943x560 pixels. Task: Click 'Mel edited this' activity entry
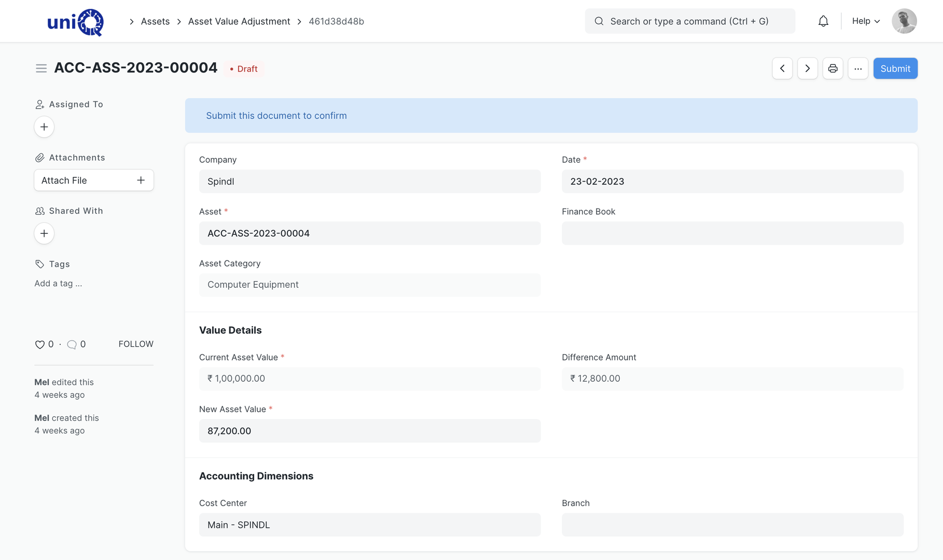point(64,388)
